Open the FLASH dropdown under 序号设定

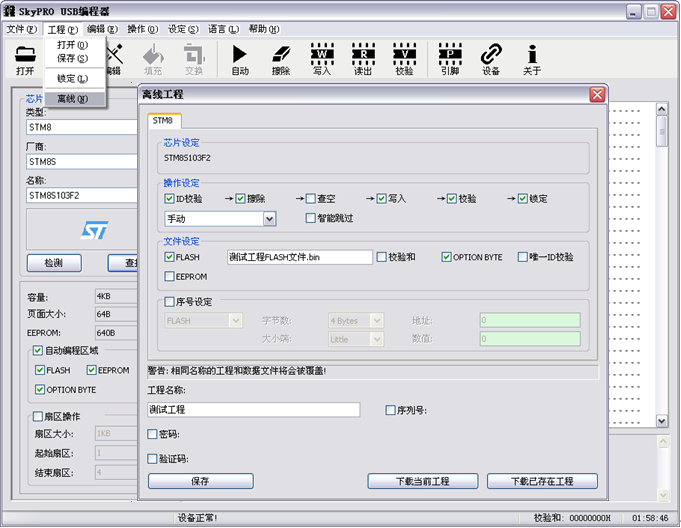click(236, 321)
